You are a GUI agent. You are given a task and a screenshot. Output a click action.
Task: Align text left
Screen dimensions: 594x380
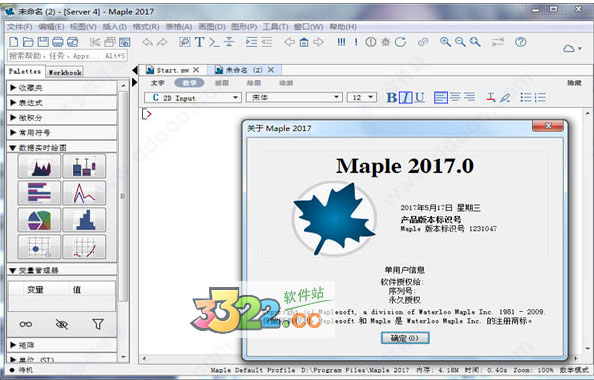(441, 97)
